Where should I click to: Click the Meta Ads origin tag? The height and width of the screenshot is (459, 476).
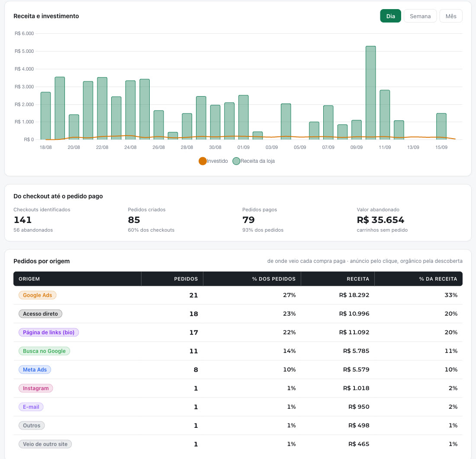(35, 370)
